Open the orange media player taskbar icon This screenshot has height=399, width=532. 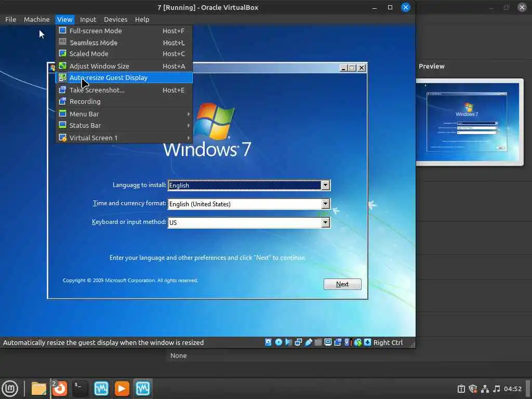[122, 389]
